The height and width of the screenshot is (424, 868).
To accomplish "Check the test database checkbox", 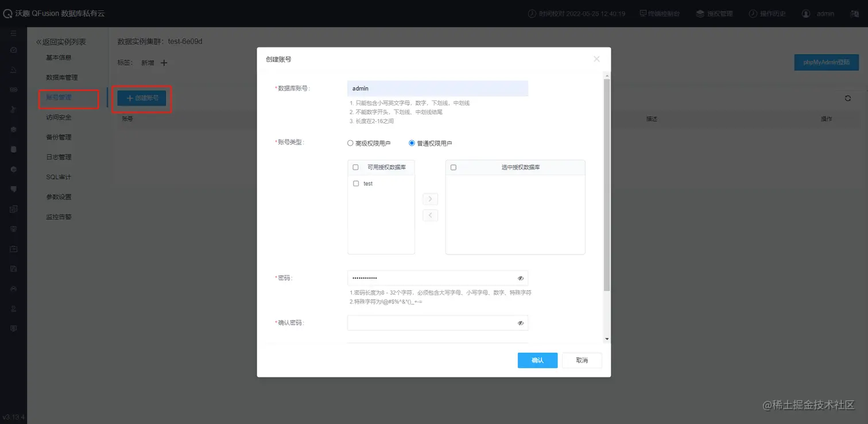I will 356,183.
